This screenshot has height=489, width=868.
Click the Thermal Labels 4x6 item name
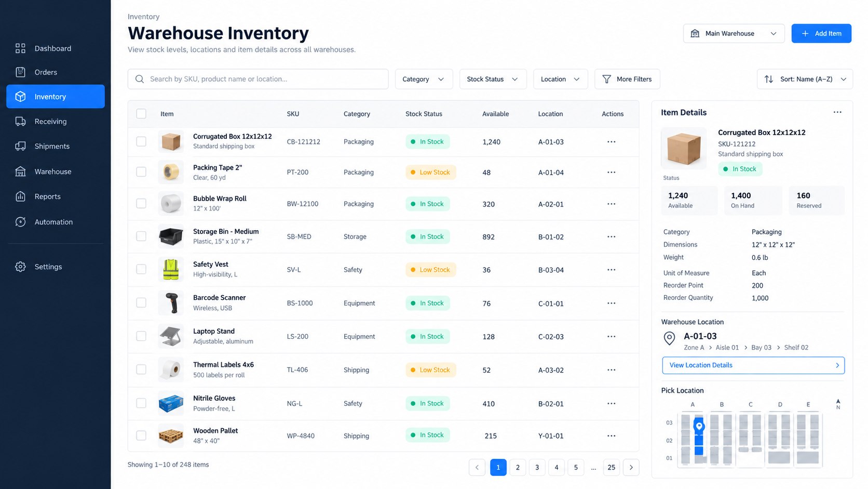point(223,365)
